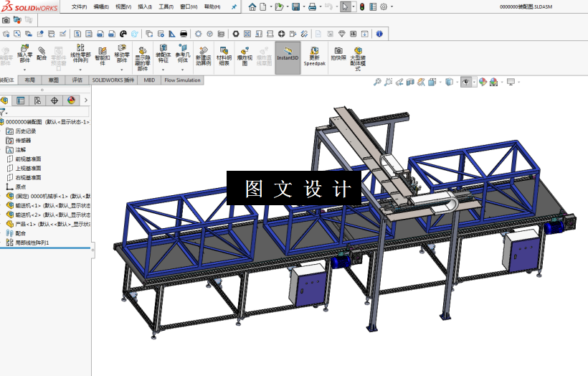
Task: Open the Options gear dropdown arrow
Action: [392, 6]
